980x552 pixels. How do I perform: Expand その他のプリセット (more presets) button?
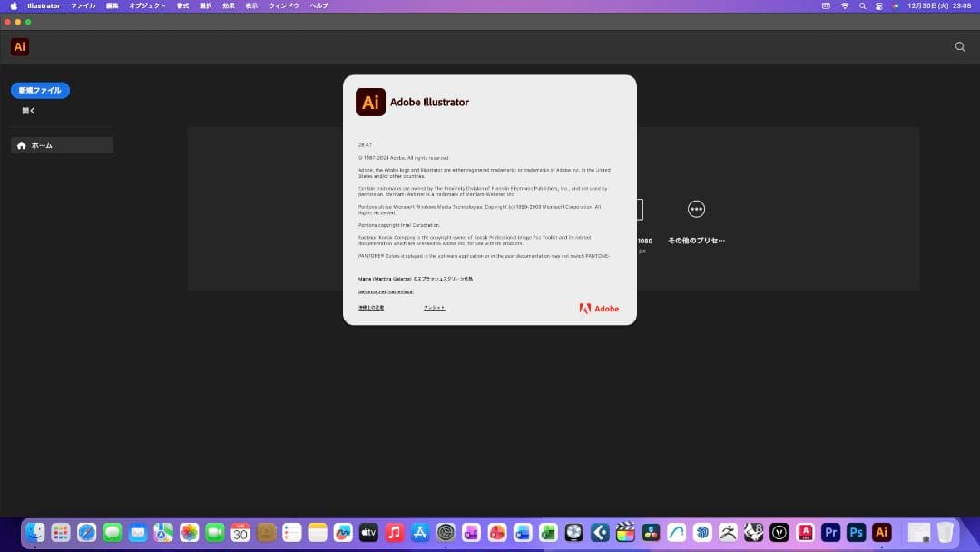click(x=696, y=210)
